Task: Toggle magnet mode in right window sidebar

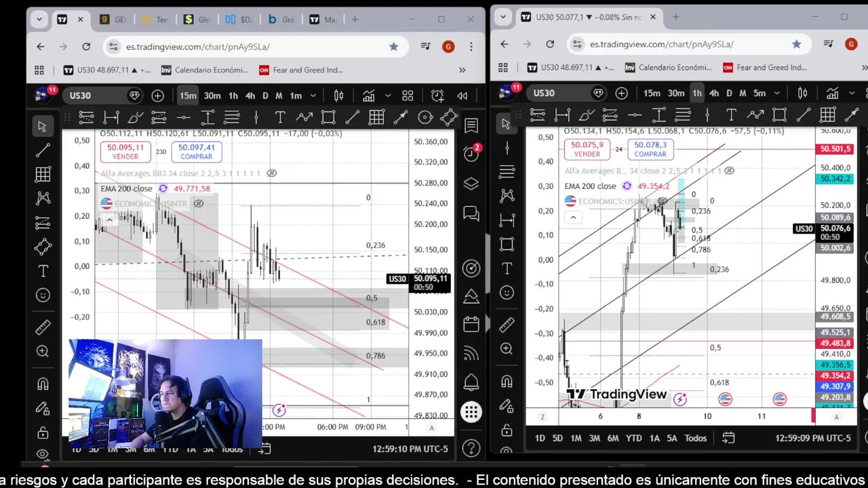Action: pos(506,381)
